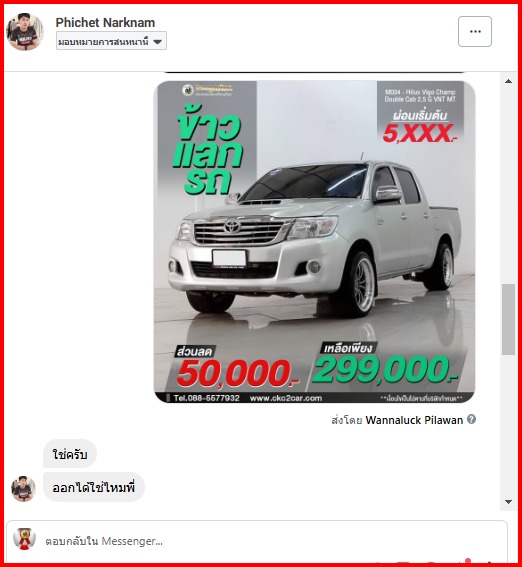Click the scrollbar down arrow
The height and width of the screenshot is (567, 522).
coord(508,502)
